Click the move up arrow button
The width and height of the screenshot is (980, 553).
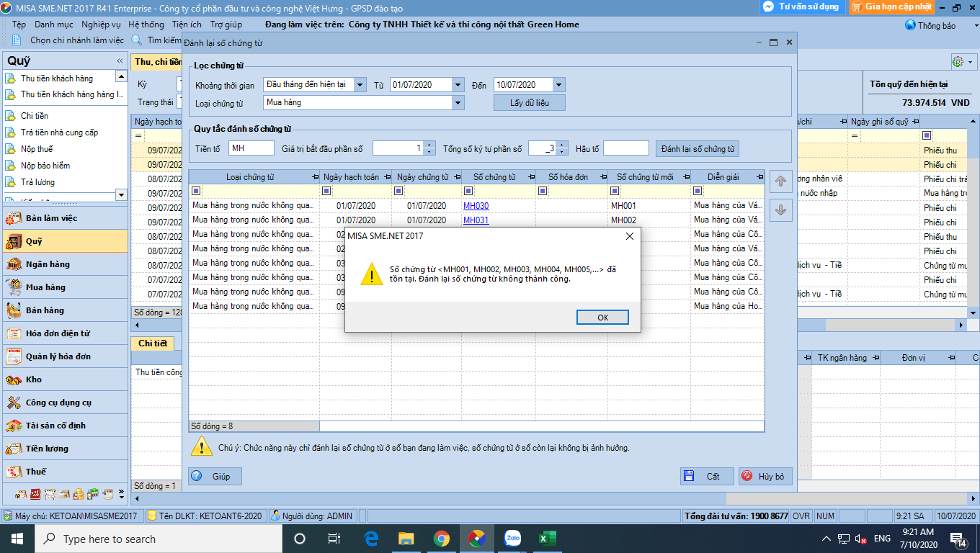pyautogui.click(x=780, y=181)
